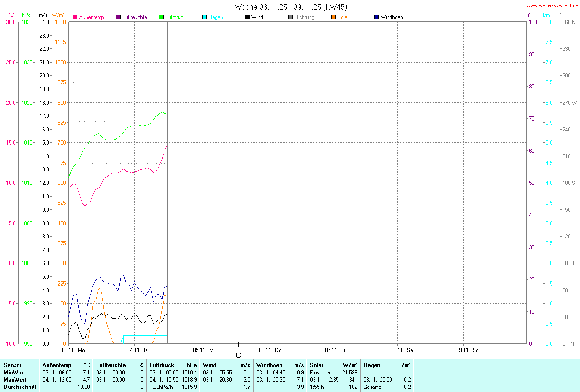Open the www.wetter-suestedt.de link
The width and height of the screenshot is (580, 392).
click(x=552, y=5)
